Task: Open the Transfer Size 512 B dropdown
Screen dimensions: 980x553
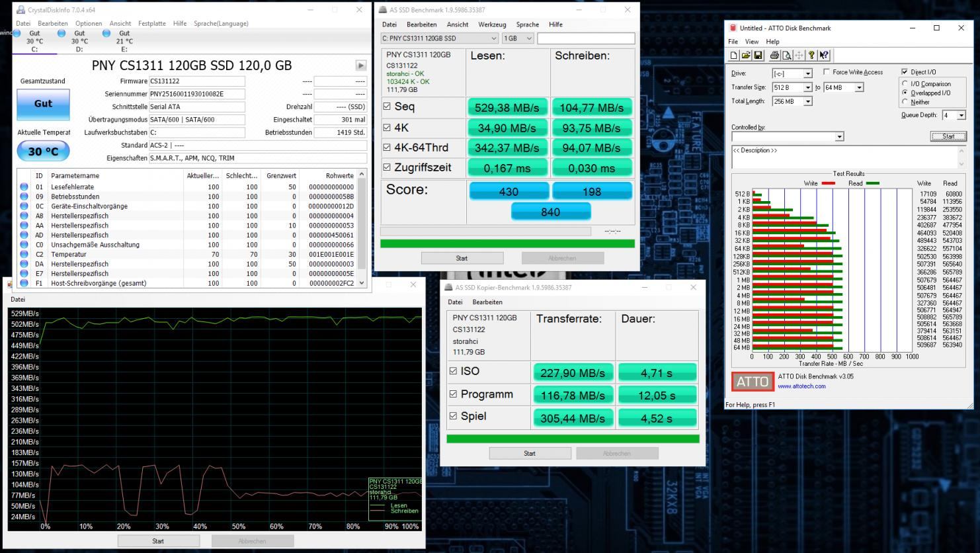Action: pos(807,87)
